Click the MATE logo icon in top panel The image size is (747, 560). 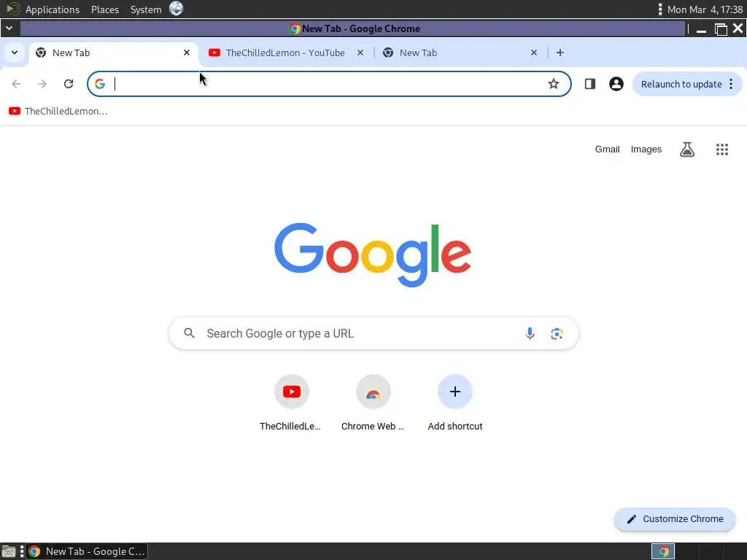(x=13, y=9)
